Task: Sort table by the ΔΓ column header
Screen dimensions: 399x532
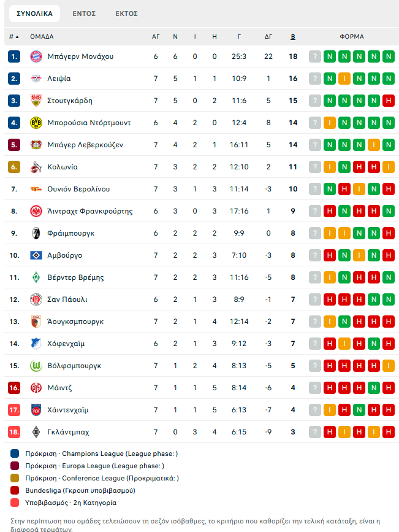Action: 268,37
